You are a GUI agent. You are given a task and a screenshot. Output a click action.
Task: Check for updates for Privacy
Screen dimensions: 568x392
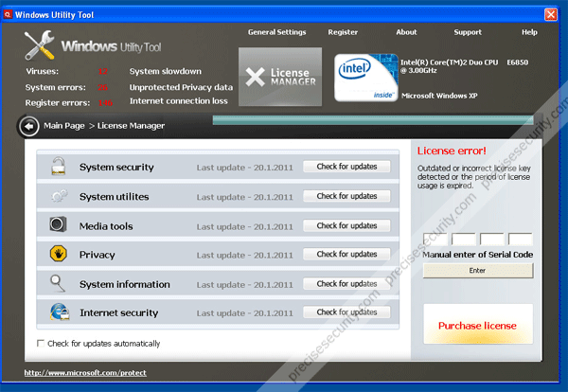pyautogui.click(x=346, y=254)
